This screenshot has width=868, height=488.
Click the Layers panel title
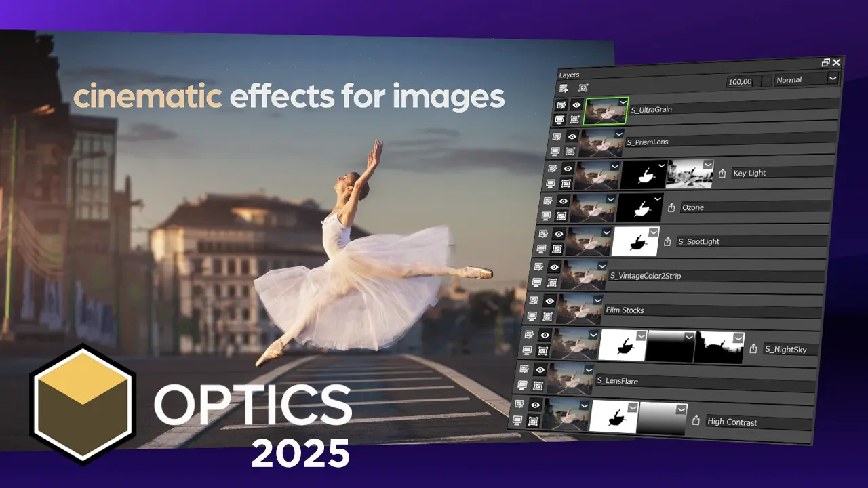(569, 75)
